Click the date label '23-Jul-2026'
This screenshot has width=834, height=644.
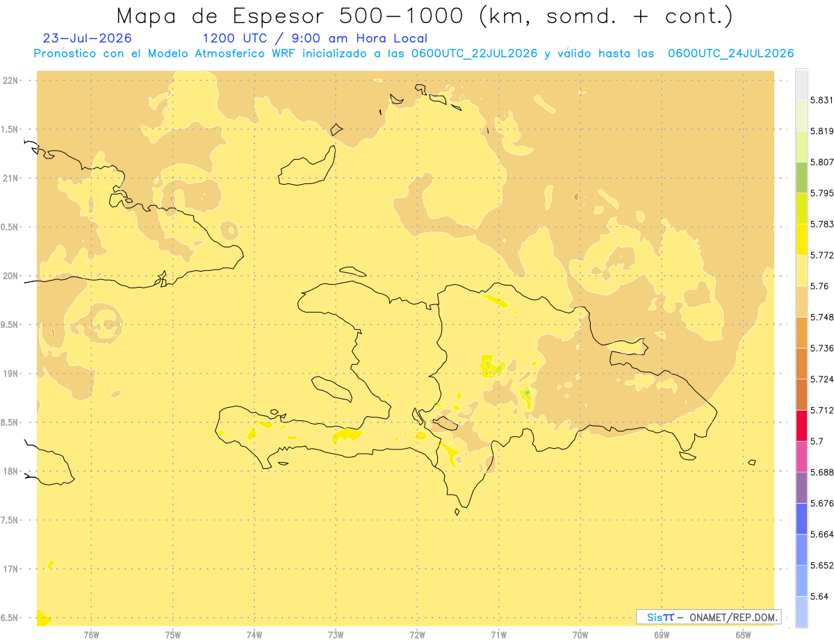pyautogui.click(x=87, y=38)
